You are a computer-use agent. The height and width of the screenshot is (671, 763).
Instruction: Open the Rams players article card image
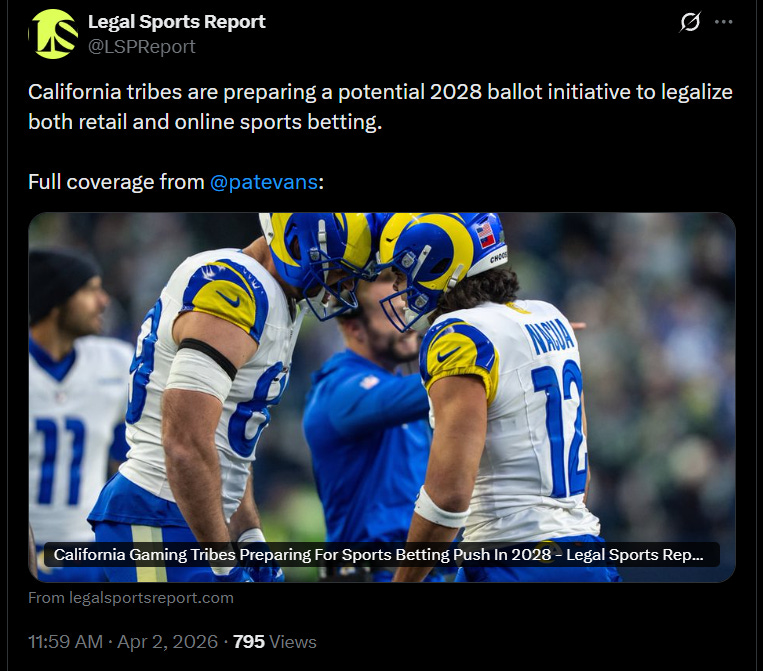(x=382, y=397)
